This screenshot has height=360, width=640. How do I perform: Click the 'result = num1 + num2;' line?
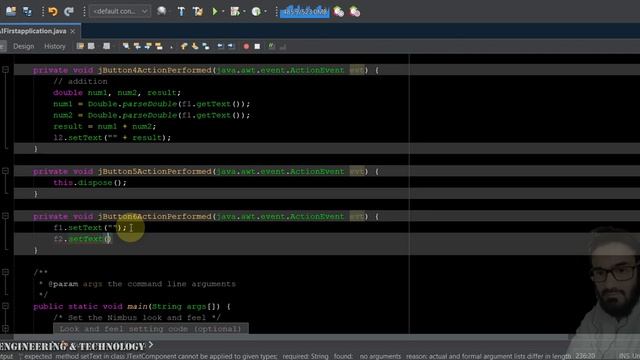(x=104, y=127)
